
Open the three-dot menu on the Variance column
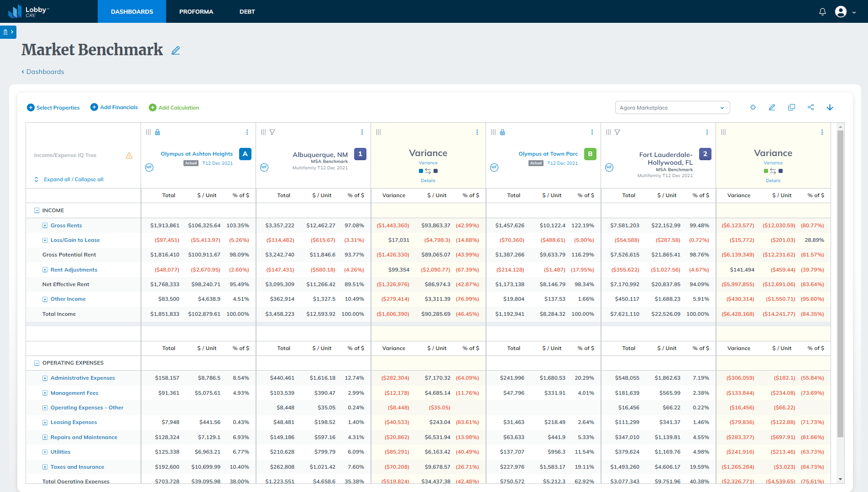tap(477, 132)
